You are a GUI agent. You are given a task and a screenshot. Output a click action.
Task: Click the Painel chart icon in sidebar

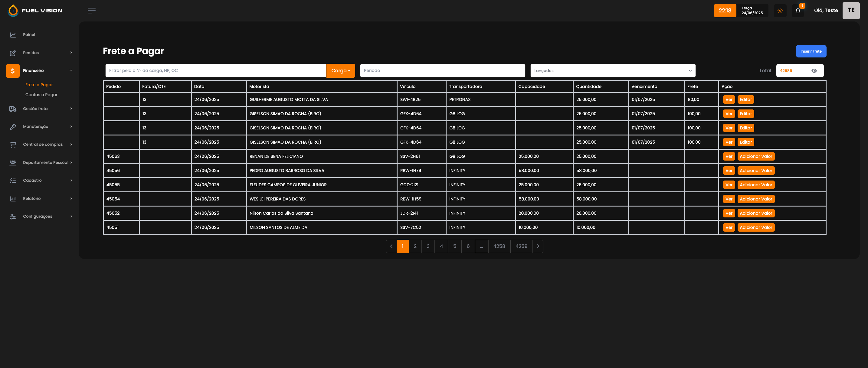pos(13,35)
